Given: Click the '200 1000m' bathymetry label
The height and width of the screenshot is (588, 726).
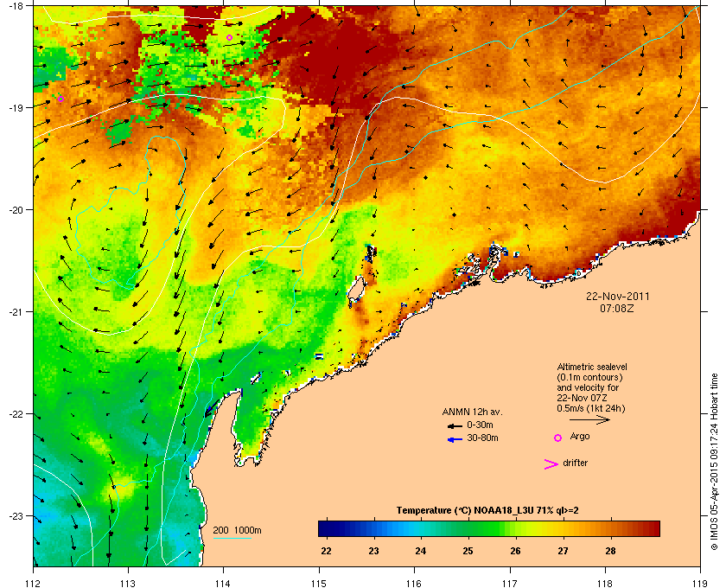Looking at the screenshot, I should click(x=237, y=531).
